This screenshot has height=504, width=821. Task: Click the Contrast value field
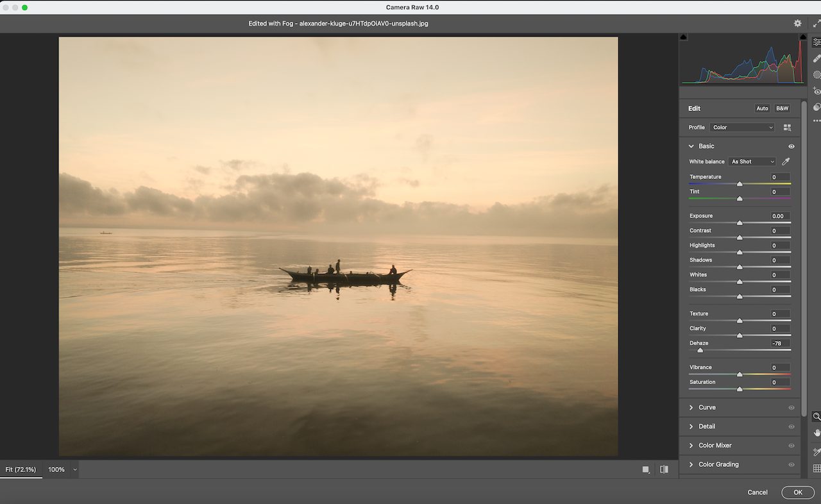pos(780,231)
